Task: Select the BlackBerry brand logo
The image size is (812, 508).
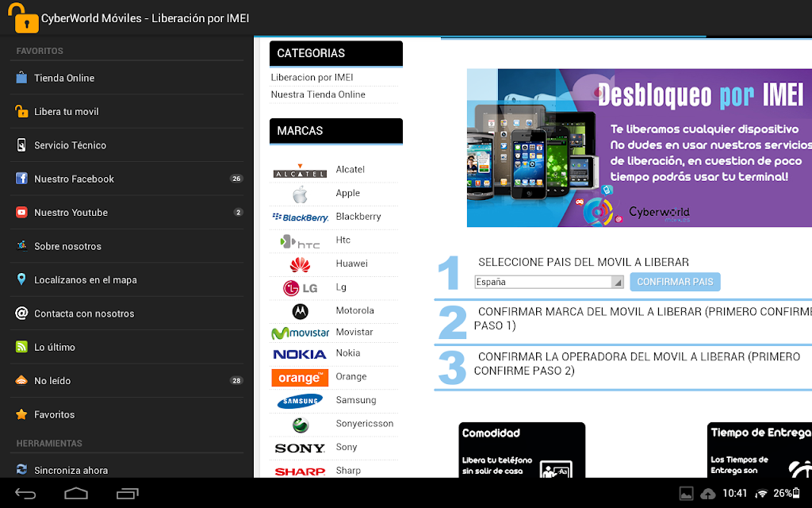Action: [300, 217]
